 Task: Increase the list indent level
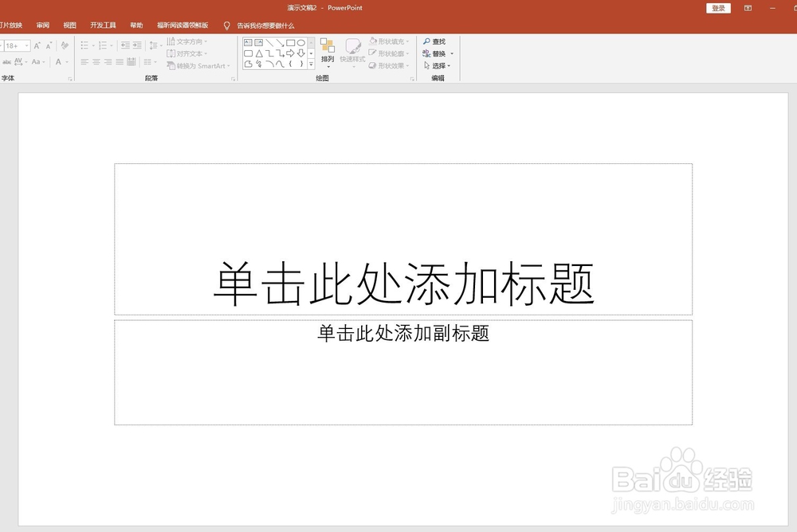click(137, 45)
